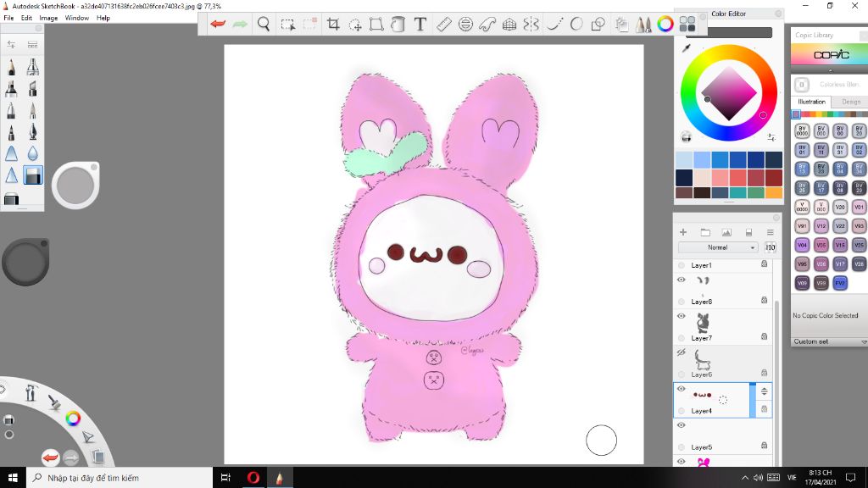Switch to the Illustration tab in Copic Library
The width and height of the screenshot is (868, 488).
point(811,102)
